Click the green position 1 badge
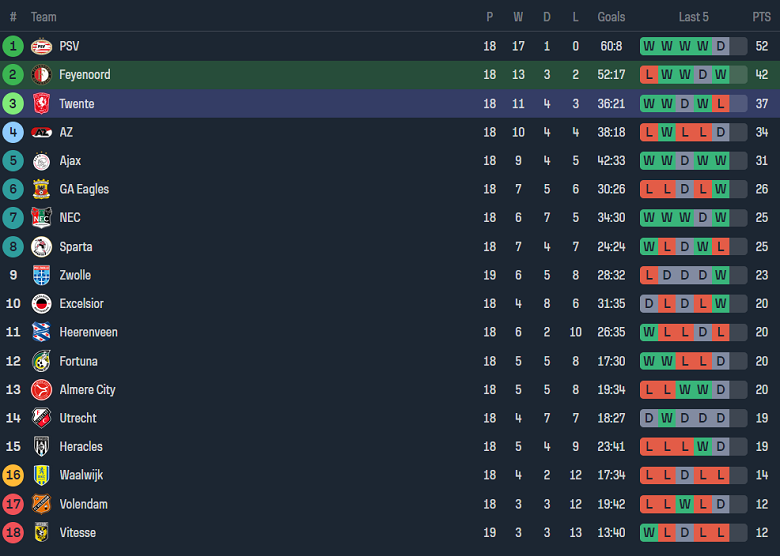The image size is (780, 556). click(13, 46)
